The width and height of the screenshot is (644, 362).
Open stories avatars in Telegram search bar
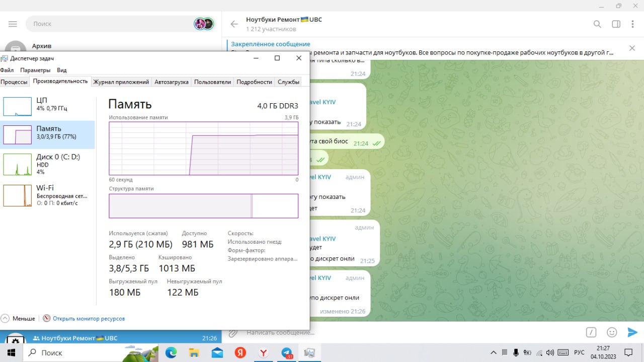click(204, 24)
